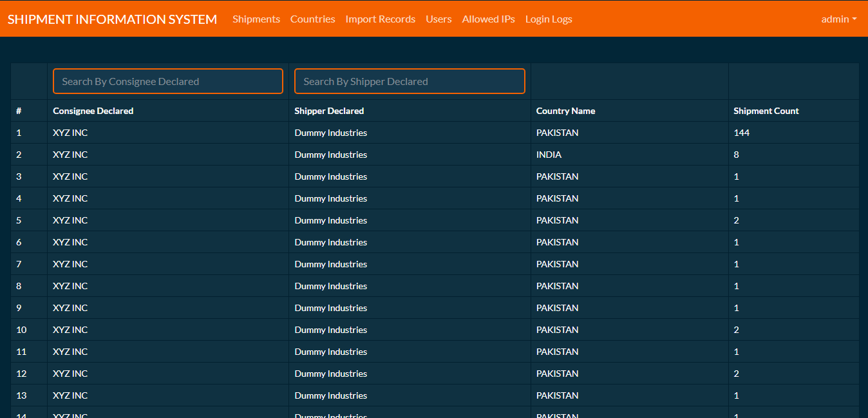868x418 pixels.
Task: Click the Shipment Information System brand title
Action: [112, 19]
